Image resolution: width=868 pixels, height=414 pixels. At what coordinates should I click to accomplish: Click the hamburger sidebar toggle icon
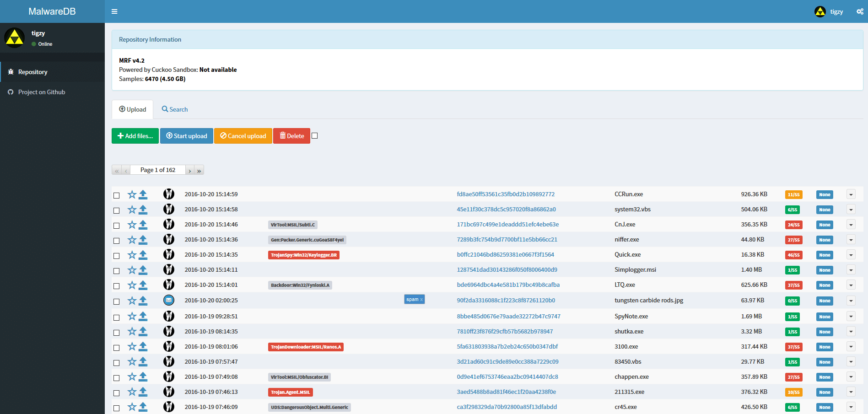coord(114,11)
